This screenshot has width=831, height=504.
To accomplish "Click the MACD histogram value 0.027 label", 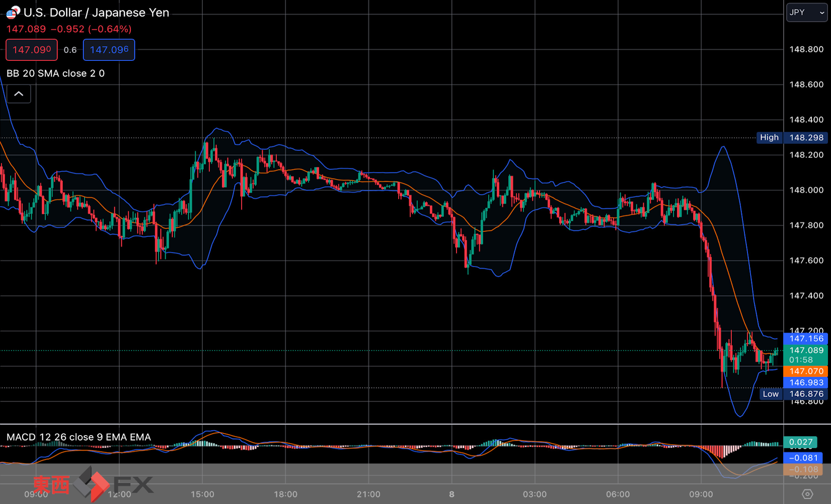I will (x=801, y=442).
